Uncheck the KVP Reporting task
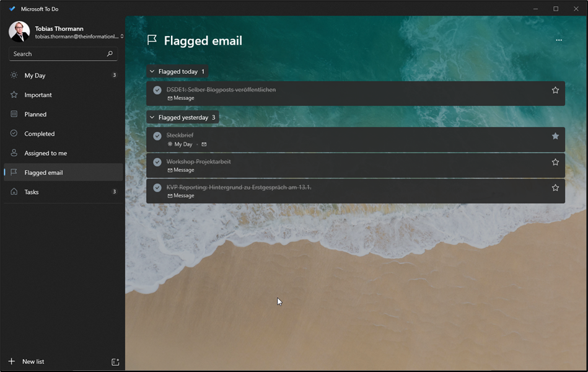 157,188
